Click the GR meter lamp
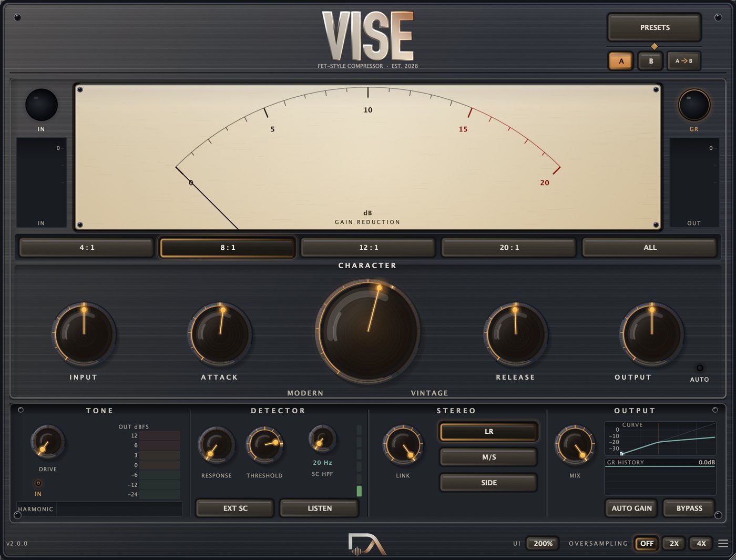This screenshot has width=736, height=560. pyautogui.click(x=694, y=105)
